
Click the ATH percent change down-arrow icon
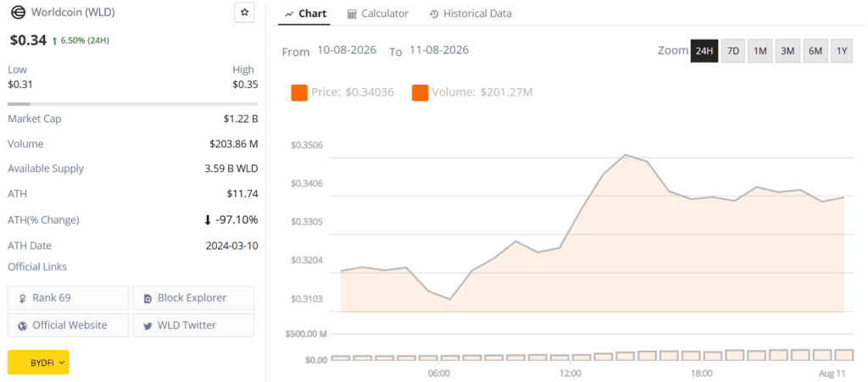(208, 220)
